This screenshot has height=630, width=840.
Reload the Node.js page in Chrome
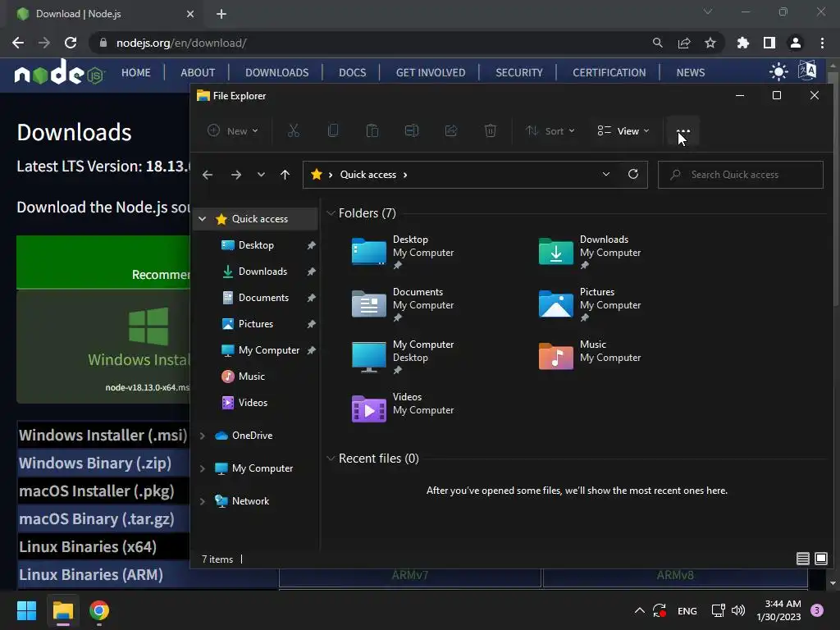click(x=71, y=43)
